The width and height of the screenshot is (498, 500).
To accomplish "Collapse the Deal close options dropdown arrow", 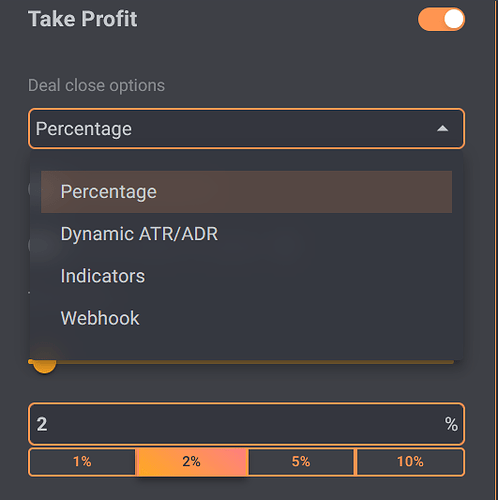I will tap(442, 128).
